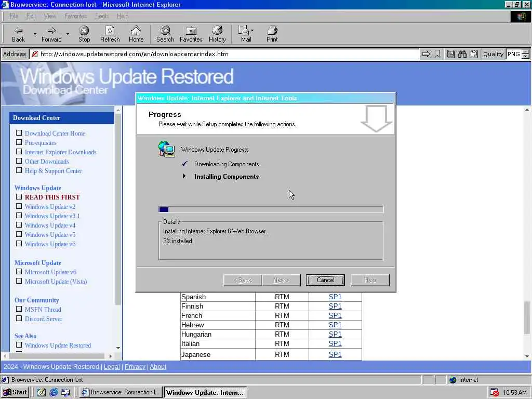The width and height of the screenshot is (532, 399).
Task: Open the Privacy footer link
Action: pos(135,366)
